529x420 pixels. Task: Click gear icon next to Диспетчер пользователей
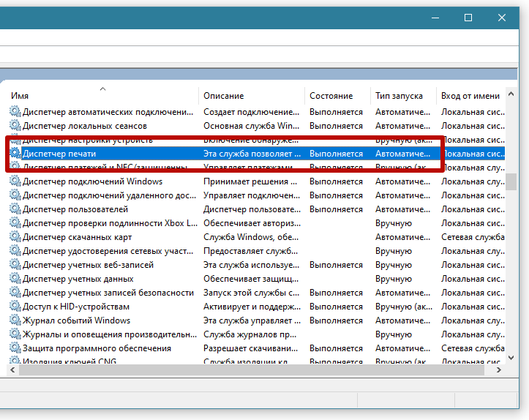(15, 209)
